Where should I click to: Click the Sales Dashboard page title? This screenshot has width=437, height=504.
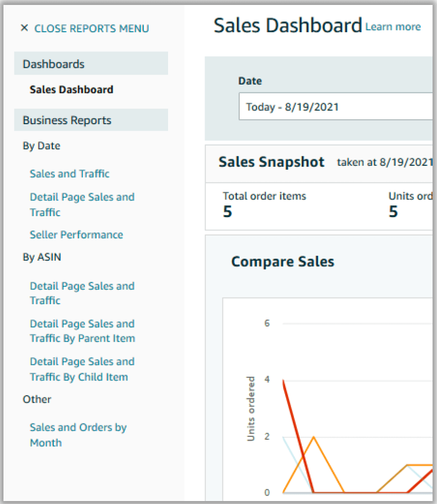pyautogui.click(x=288, y=25)
